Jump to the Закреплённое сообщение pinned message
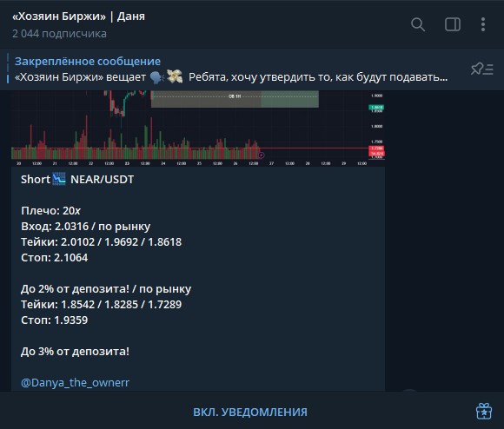This screenshot has height=429, width=504. (x=88, y=61)
